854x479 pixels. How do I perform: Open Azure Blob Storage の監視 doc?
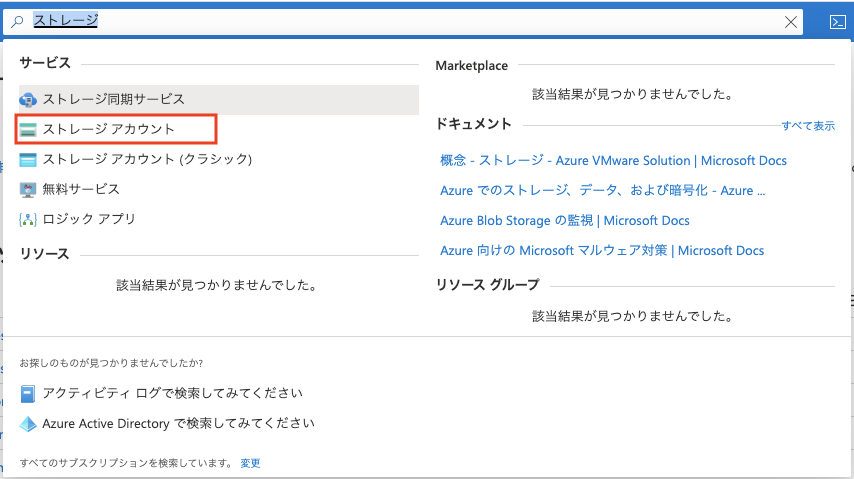click(565, 221)
